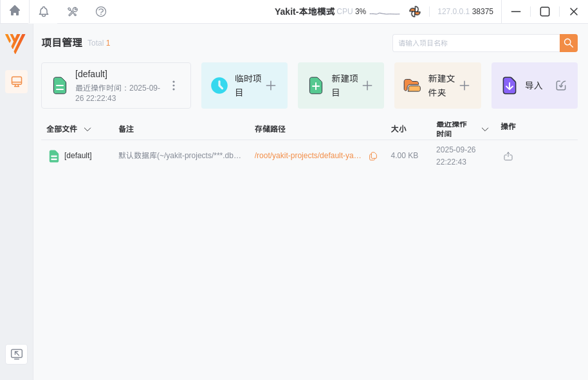Click the project name search input field
Image resolution: width=588 pixels, height=380 pixels.
point(476,43)
